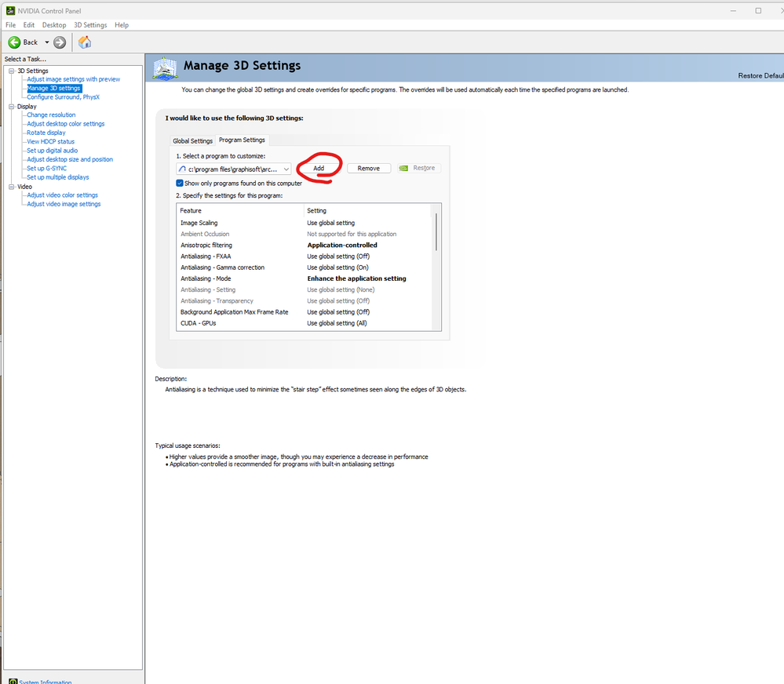Select the CUDA - GPUs row
The image size is (784, 684).
click(304, 323)
